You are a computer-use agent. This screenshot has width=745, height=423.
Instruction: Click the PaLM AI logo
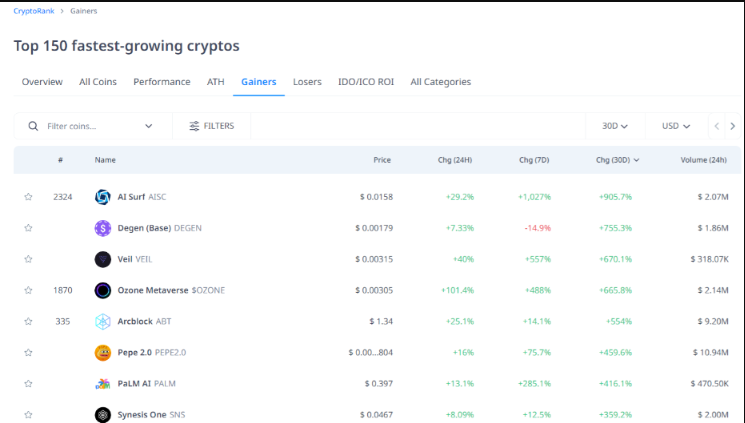point(103,384)
